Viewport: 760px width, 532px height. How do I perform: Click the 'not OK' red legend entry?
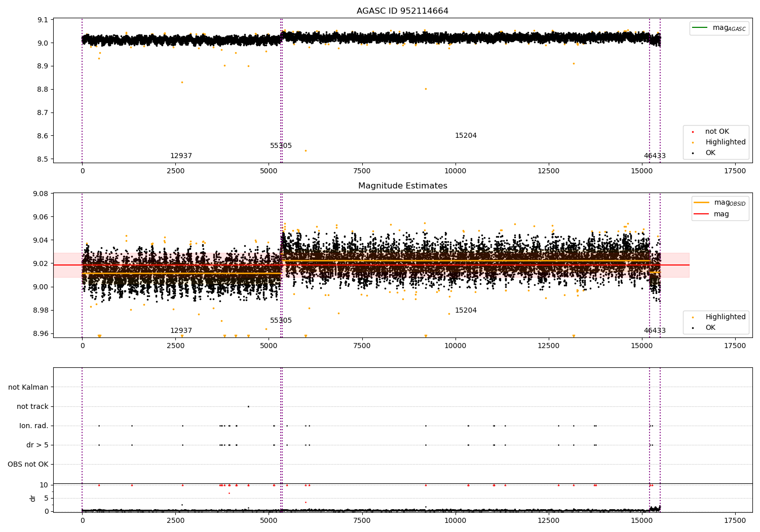(711, 132)
